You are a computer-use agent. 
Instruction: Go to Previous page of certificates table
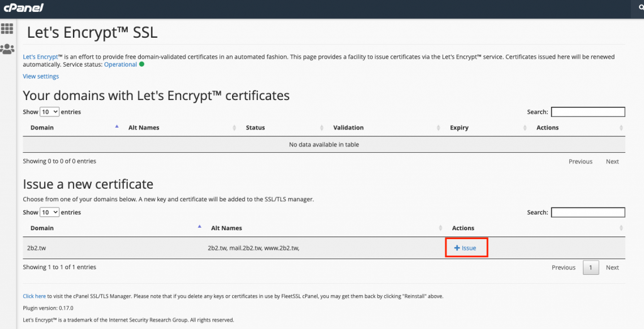(x=580, y=162)
